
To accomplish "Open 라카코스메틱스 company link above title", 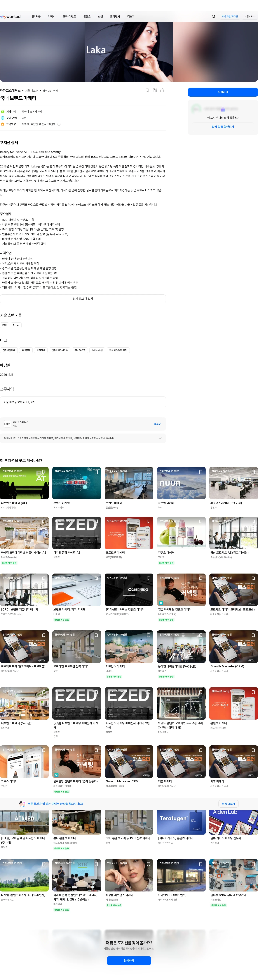I will (x=10, y=91).
